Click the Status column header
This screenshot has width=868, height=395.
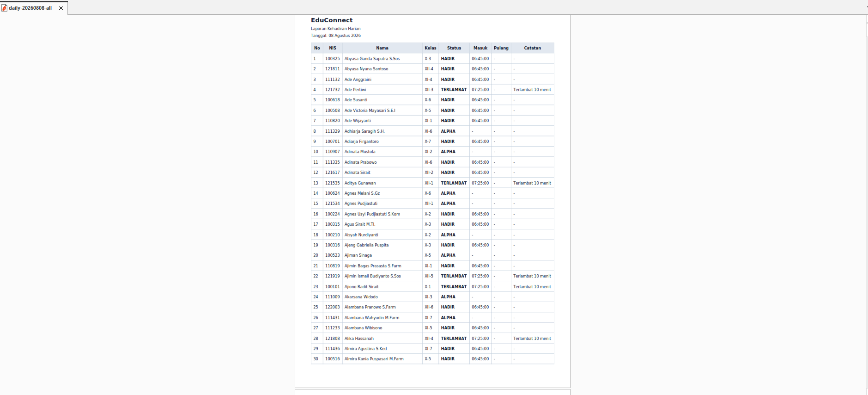coord(454,48)
